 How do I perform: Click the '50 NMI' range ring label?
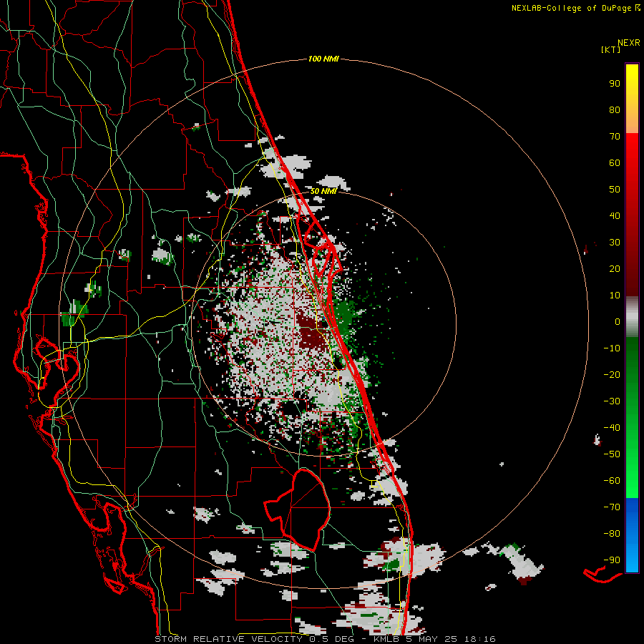click(323, 191)
